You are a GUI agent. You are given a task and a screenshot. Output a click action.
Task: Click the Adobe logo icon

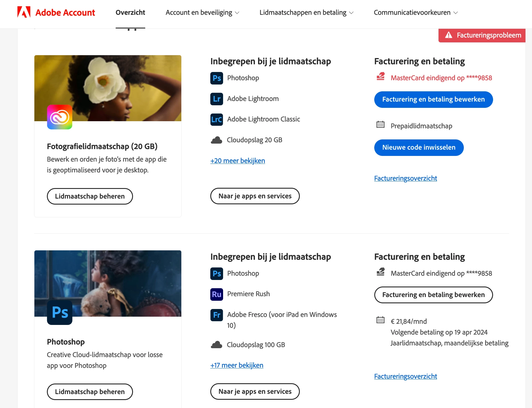(x=24, y=12)
